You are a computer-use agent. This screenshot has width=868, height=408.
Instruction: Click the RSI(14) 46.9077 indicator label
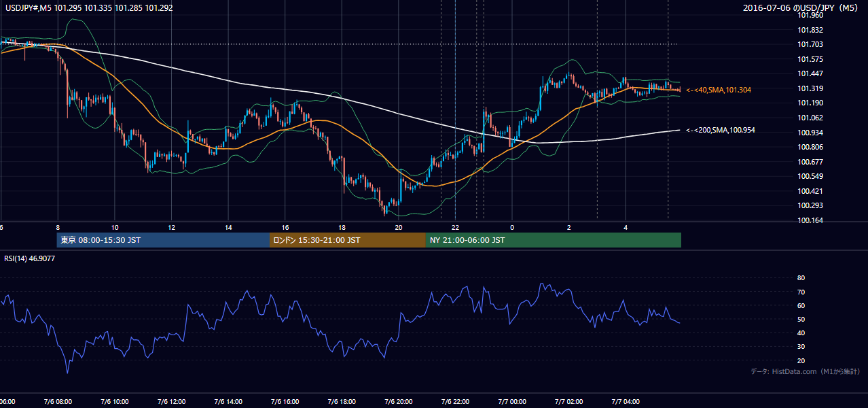point(30,258)
